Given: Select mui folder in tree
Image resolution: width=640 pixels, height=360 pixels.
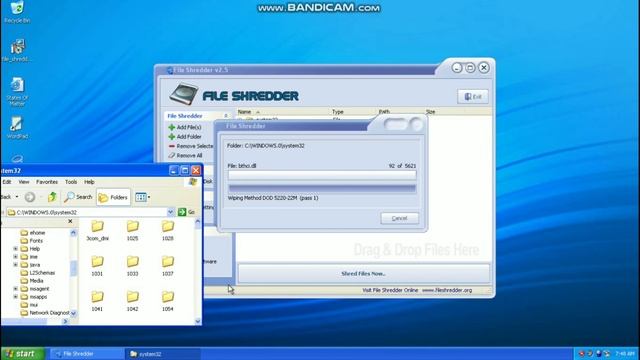Looking at the screenshot, I should [29, 304].
